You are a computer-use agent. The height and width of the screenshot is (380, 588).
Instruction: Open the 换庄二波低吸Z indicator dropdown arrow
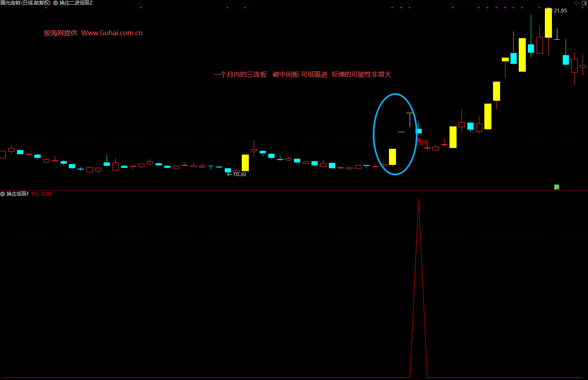click(x=56, y=3)
